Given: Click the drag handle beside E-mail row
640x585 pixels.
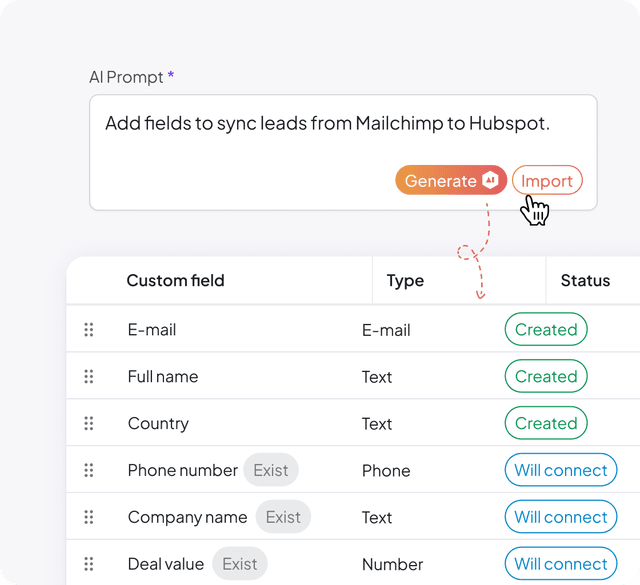Looking at the screenshot, I should point(89,330).
